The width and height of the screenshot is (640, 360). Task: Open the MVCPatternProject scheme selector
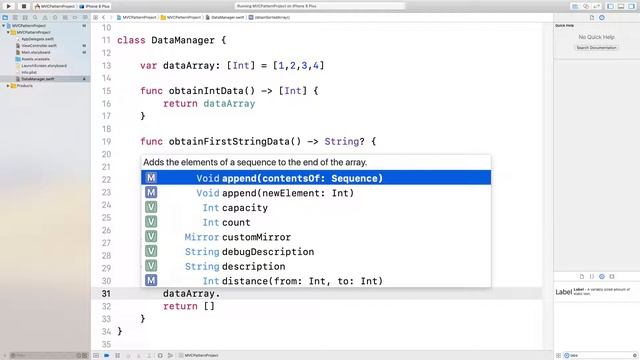55,7
